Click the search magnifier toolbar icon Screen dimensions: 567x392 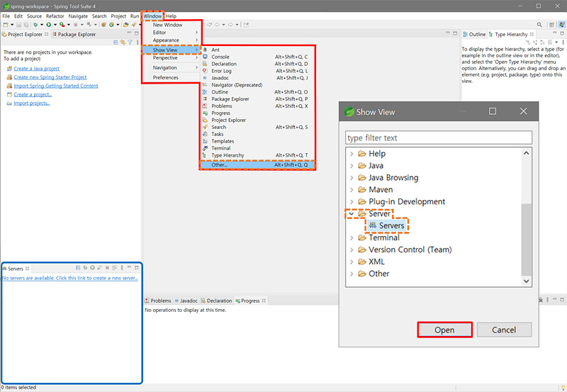click(539, 25)
